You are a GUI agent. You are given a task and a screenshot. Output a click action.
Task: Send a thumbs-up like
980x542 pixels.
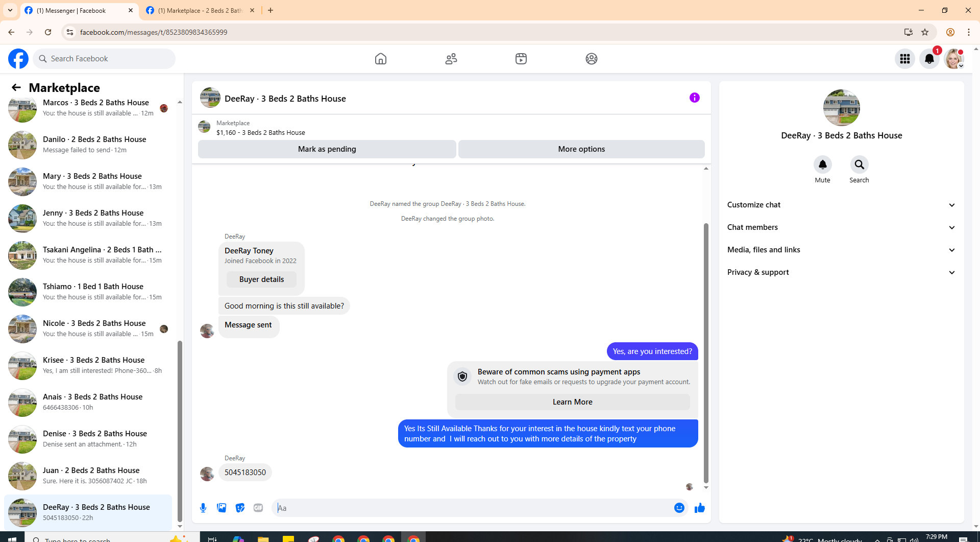pos(700,508)
